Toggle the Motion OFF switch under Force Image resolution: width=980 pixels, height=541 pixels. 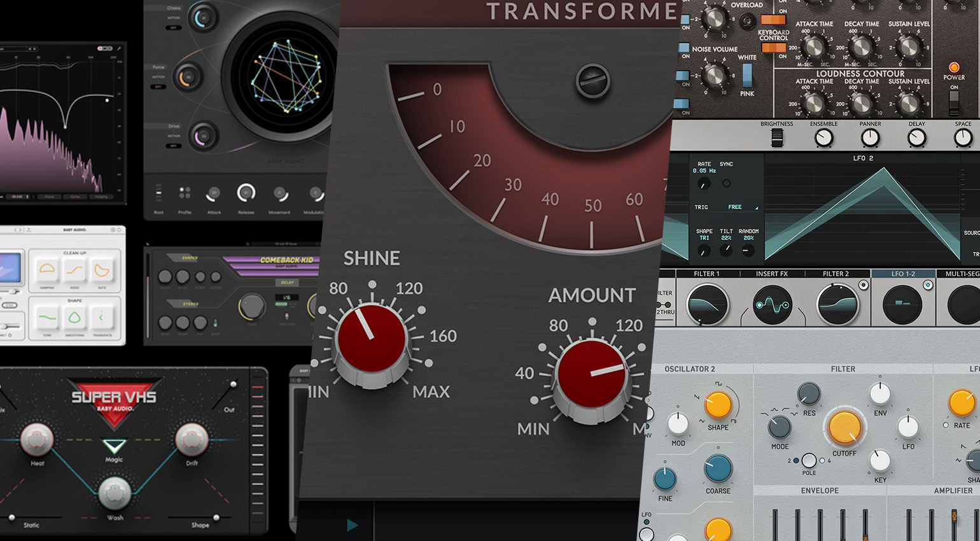(158, 87)
